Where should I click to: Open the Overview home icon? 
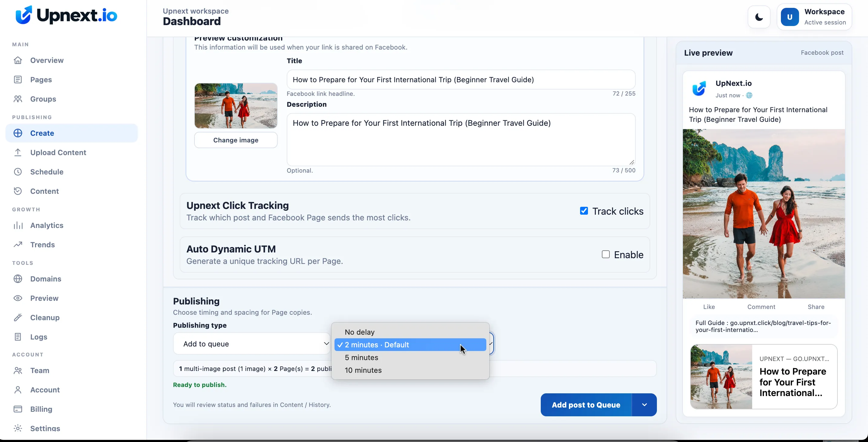[18, 60]
